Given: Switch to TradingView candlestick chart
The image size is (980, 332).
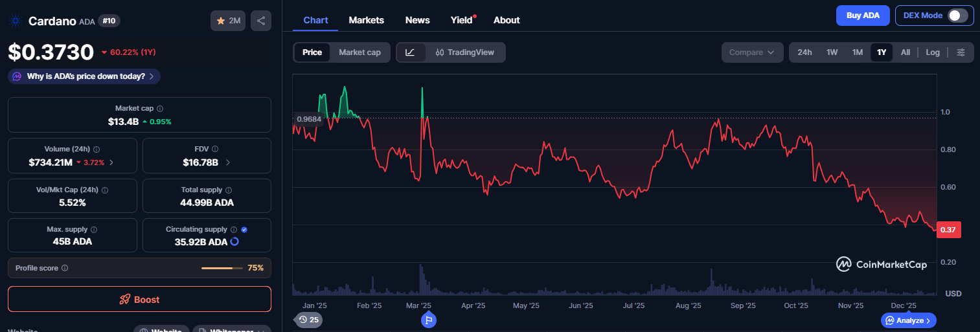Looking at the screenshot, I should tap(464, 52).
